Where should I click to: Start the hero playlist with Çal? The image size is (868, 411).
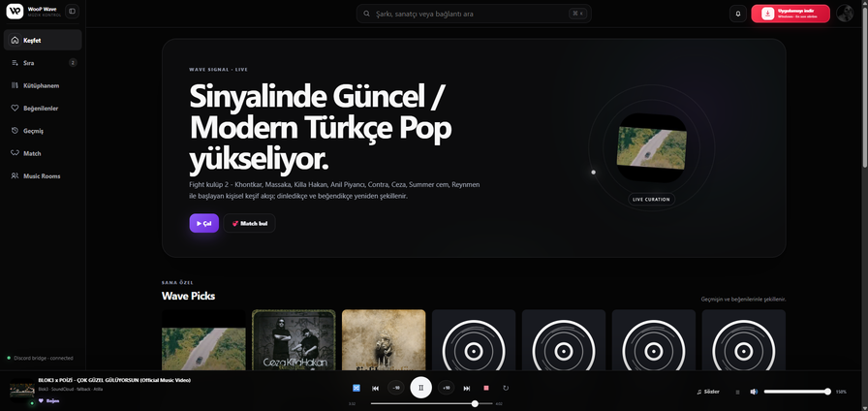(204, 223)
